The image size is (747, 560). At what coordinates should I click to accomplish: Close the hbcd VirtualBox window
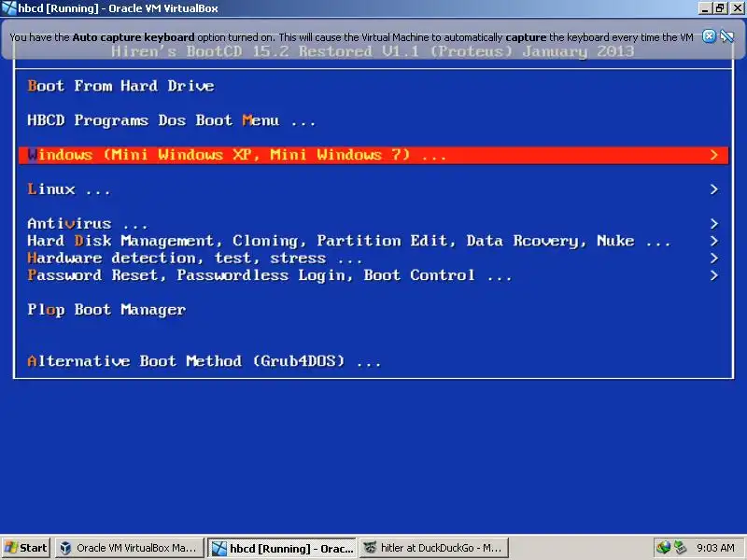click(738, 8)
